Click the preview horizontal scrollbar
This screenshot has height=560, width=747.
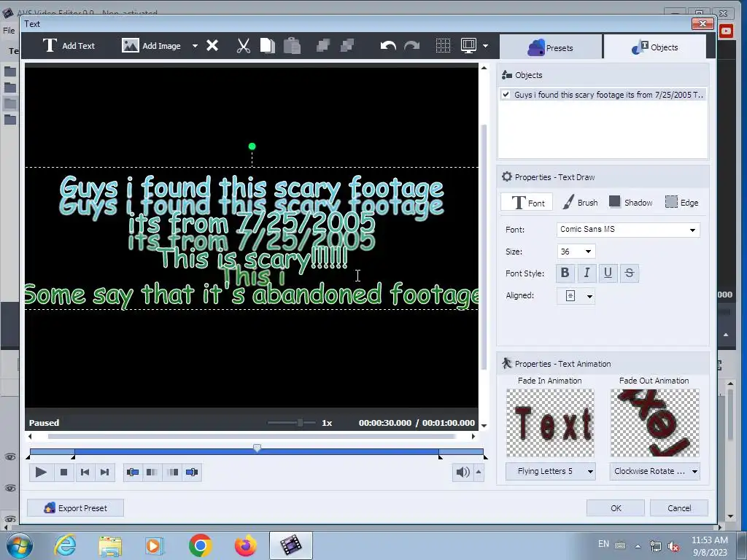tap(252, 436)
